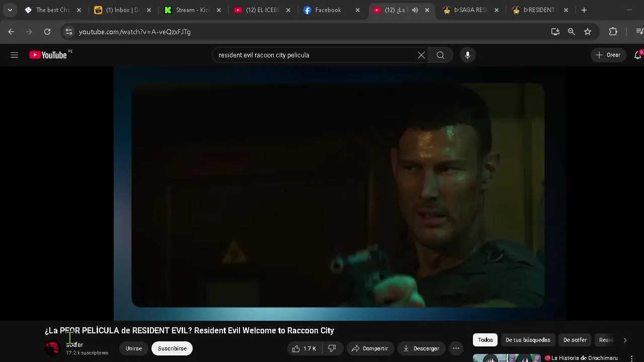Open 'La Historia de Orochimaru' recommended video
Screen dimensions: 644x362
point(584,358)
